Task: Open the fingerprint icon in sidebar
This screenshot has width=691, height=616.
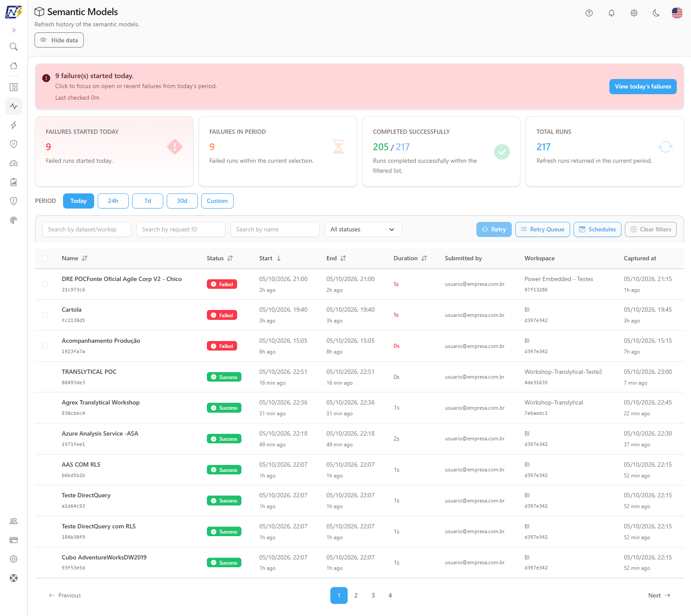Action: (x=14, y=220)
